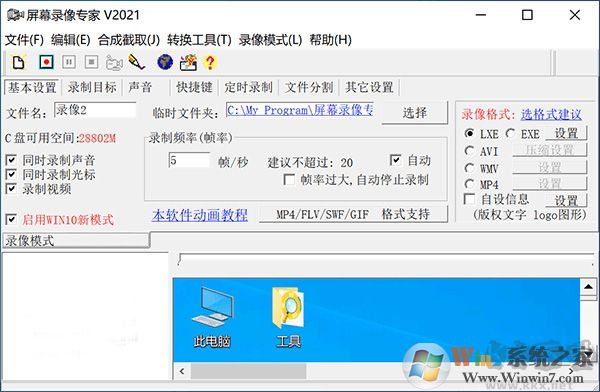600x392 pixels.
Task: Click the pause recording toolbar icon
Action: 69,62
